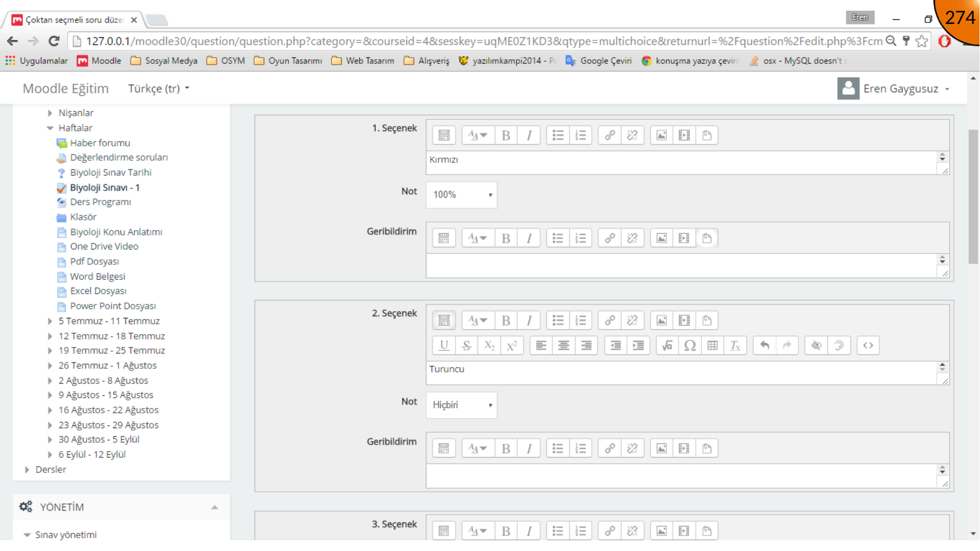Click the unlink icon in 1. Seçenek editor

click(x=633, y=135)
